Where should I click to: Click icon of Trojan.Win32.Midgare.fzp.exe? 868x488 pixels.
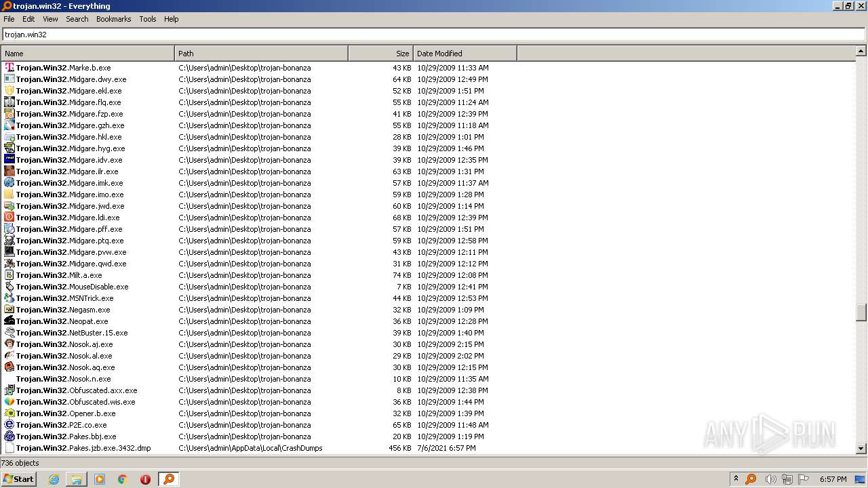tap(9, 114)
